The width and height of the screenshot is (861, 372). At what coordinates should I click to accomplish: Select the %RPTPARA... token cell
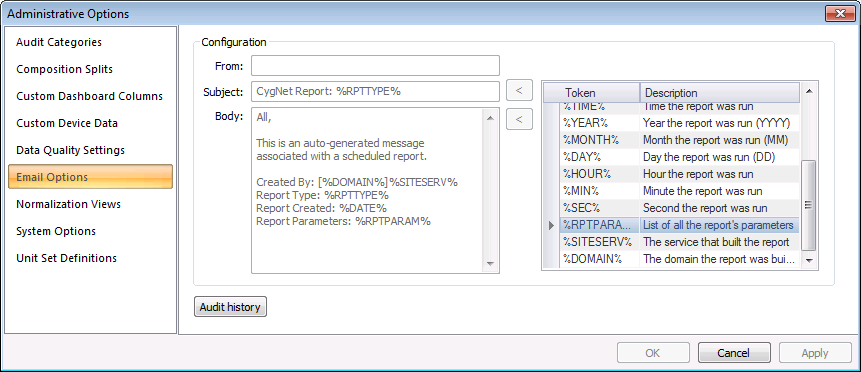point(600,225)
